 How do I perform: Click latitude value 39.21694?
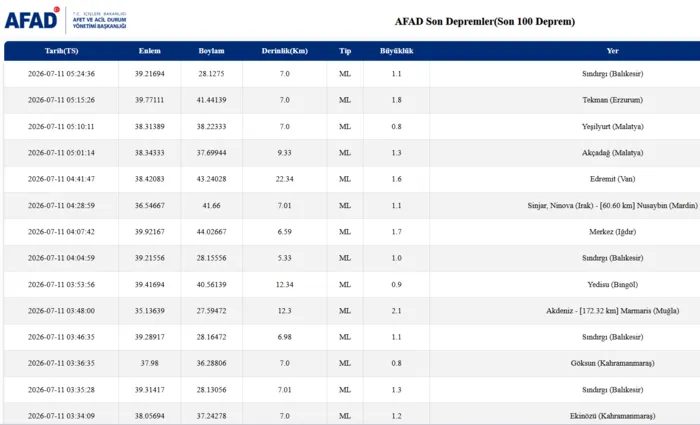[150, 74]
